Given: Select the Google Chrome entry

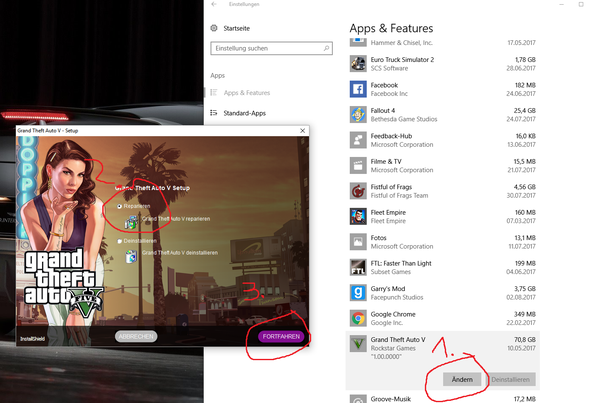Looking at the screenshot, I should pos(442,318).
